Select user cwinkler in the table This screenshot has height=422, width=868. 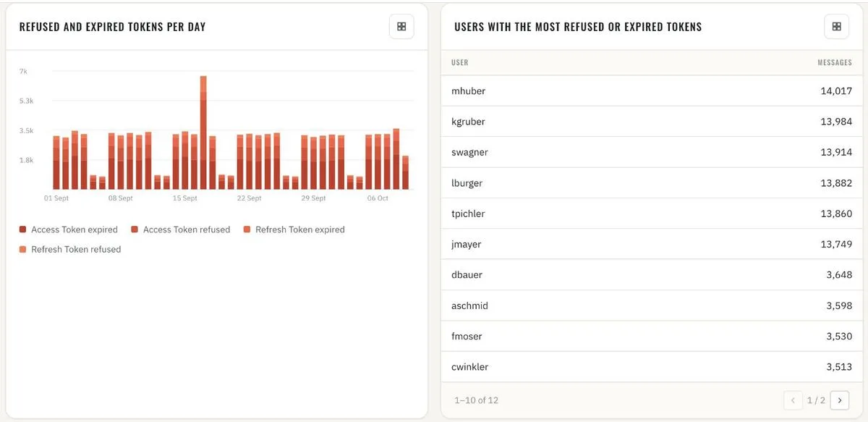(x=469, y=367)
